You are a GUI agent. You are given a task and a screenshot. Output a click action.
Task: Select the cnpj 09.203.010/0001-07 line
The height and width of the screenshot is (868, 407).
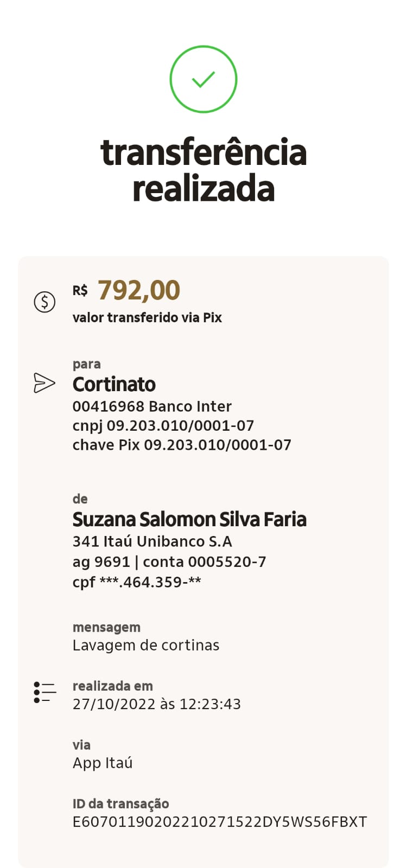click(x=163, y=426)
